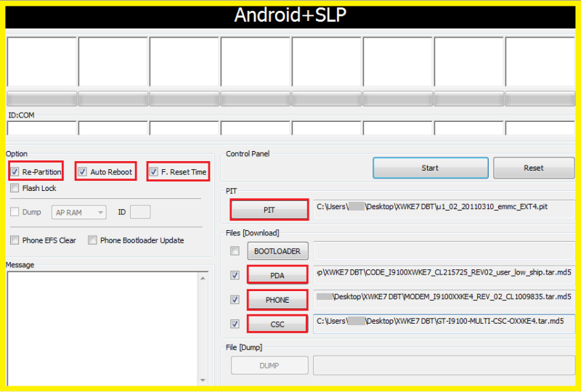The image size is (581, 392).
Task: Click the Message log scroll up arrow
Action: pyautogui.click(x=203, y=278)
